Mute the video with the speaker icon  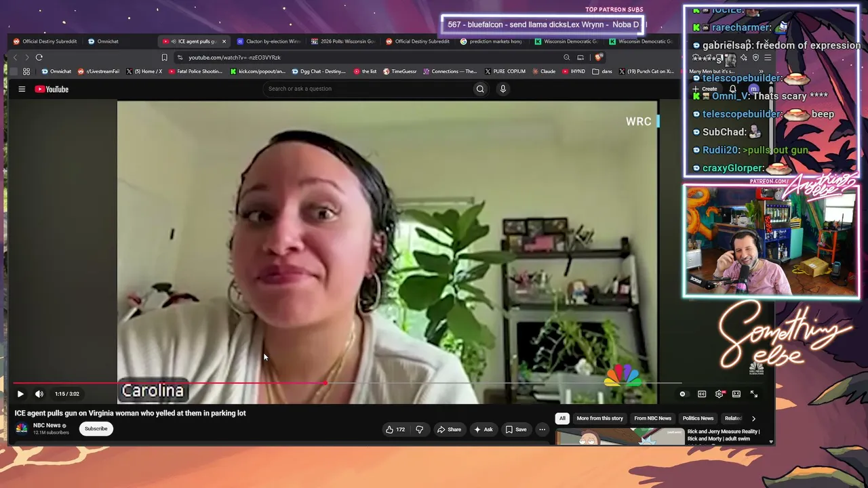pos(39,394)
